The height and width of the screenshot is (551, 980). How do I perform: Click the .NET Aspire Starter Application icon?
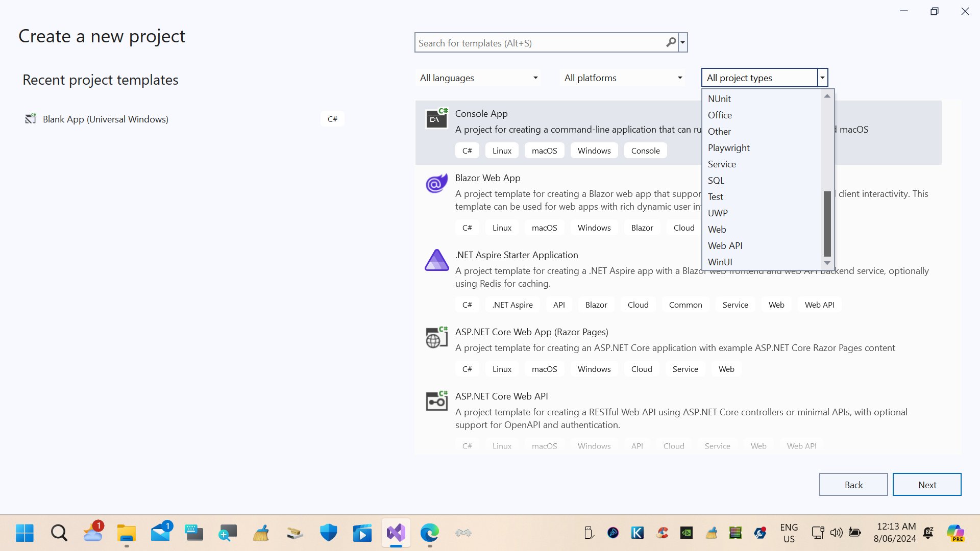pos(437,260)
